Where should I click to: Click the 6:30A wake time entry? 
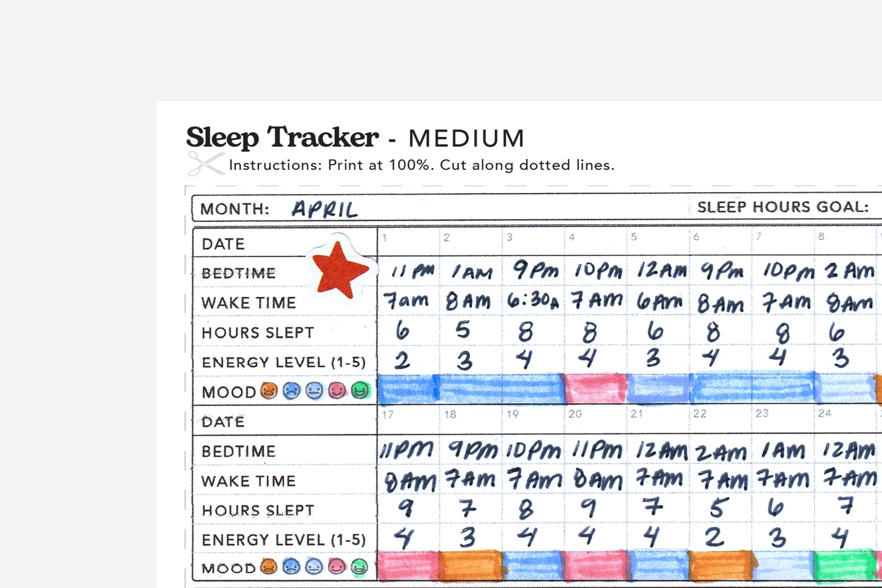click(x=532, y=301)
